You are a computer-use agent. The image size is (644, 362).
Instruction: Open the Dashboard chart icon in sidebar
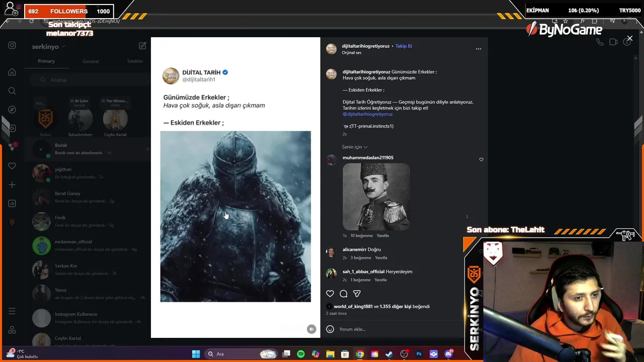pos(12,204)
